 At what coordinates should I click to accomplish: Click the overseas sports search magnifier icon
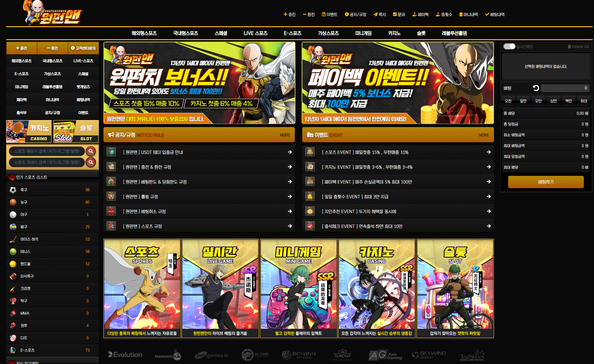pos(90,151)
